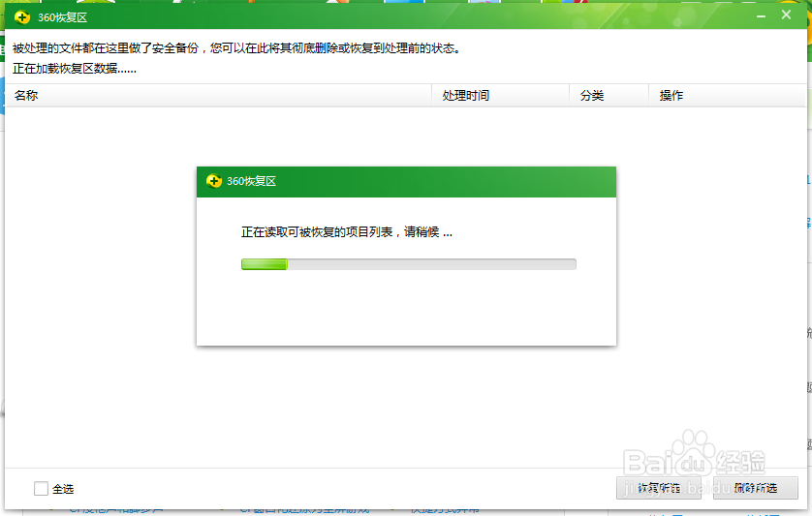The image size is (812, 516).
Task: Click the 正在加载恢复区数据 status text
Action: (75, 69)
